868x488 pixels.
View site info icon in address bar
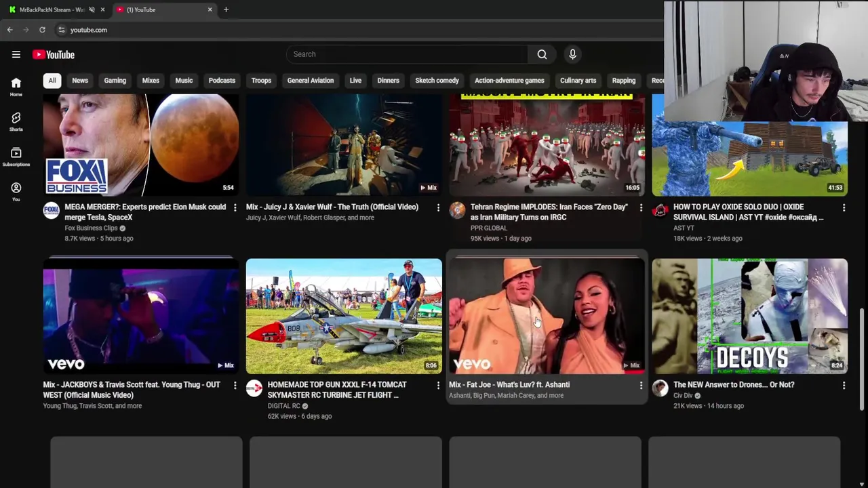click(x=62, y=30)
